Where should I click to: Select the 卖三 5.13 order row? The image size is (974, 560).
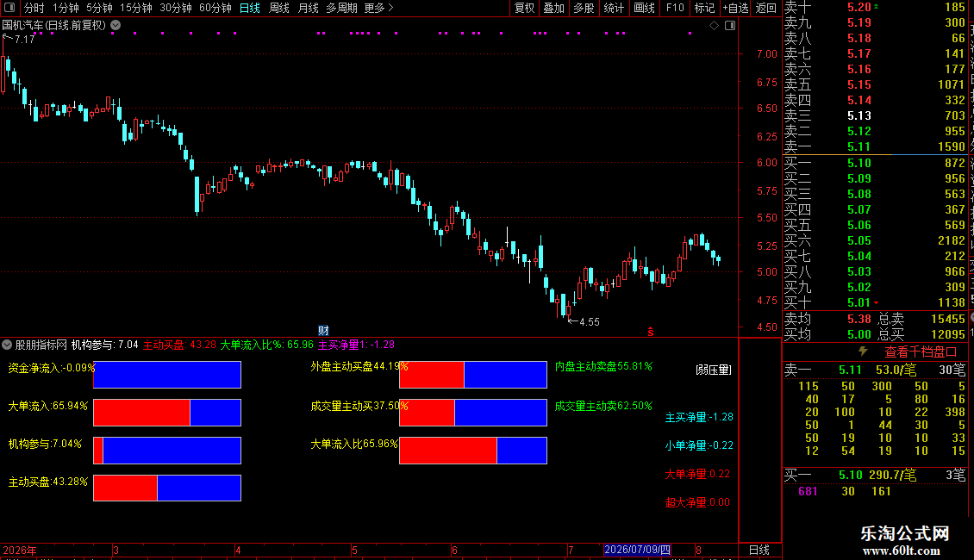click(875, 116)
